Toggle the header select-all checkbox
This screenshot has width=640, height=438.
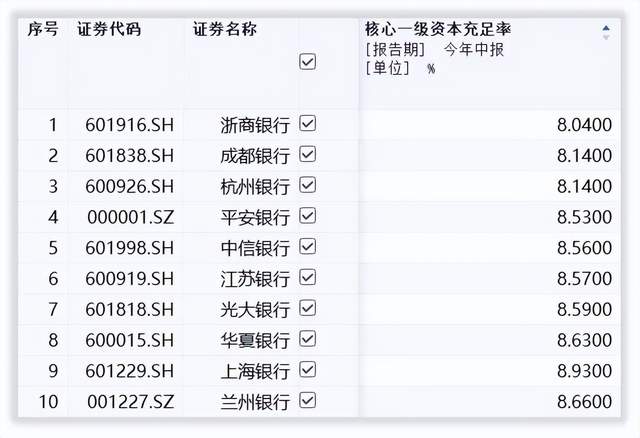click(x=307, y=62)
